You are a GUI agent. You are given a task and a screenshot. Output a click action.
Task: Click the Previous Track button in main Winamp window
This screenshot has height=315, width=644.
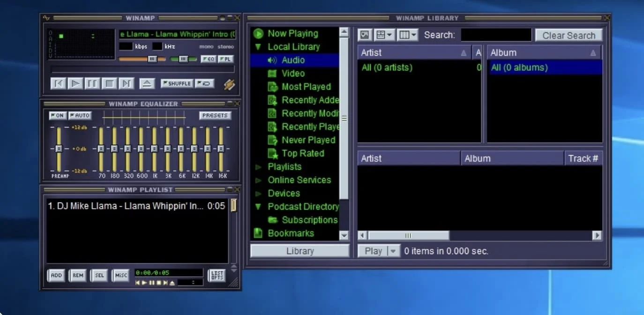pyautogui.click(x=59, y=83)
